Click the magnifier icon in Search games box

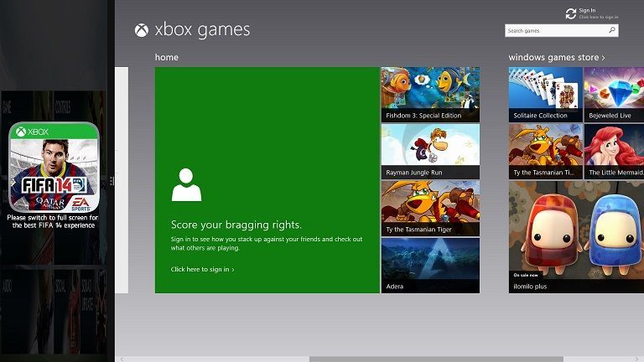pos(612,30)
